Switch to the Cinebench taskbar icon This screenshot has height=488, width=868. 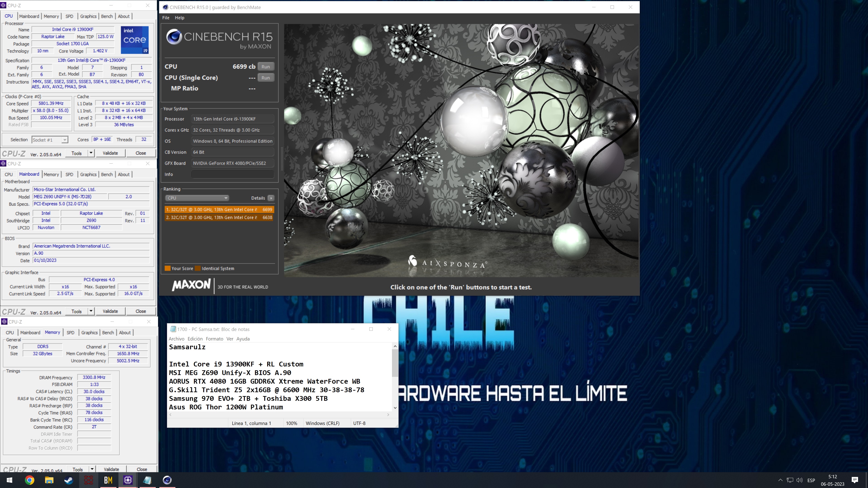[x=167, y=480]
